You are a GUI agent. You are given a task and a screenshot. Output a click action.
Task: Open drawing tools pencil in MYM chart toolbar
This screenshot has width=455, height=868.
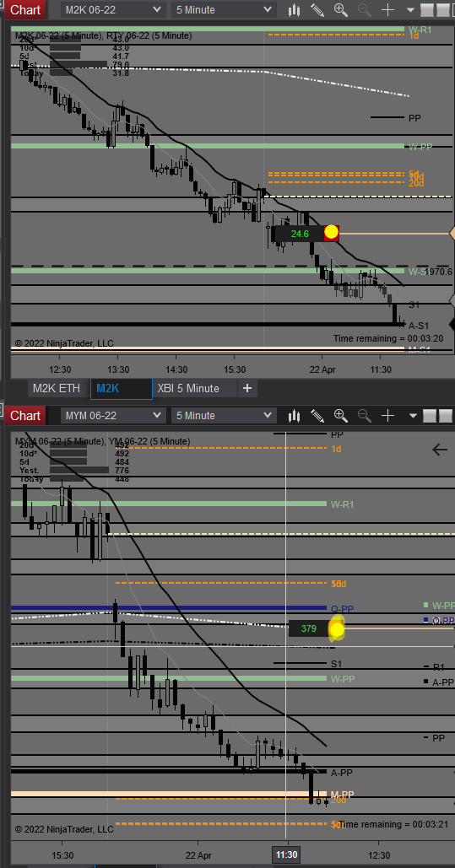coord(317,415)
